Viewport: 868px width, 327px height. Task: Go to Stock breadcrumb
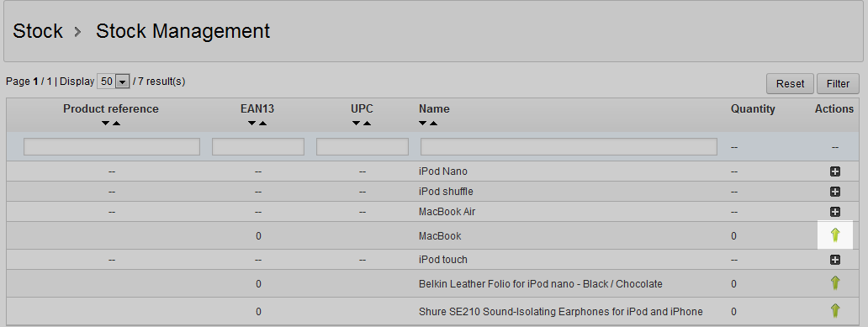pyautogui.click(x=38, y=31)
